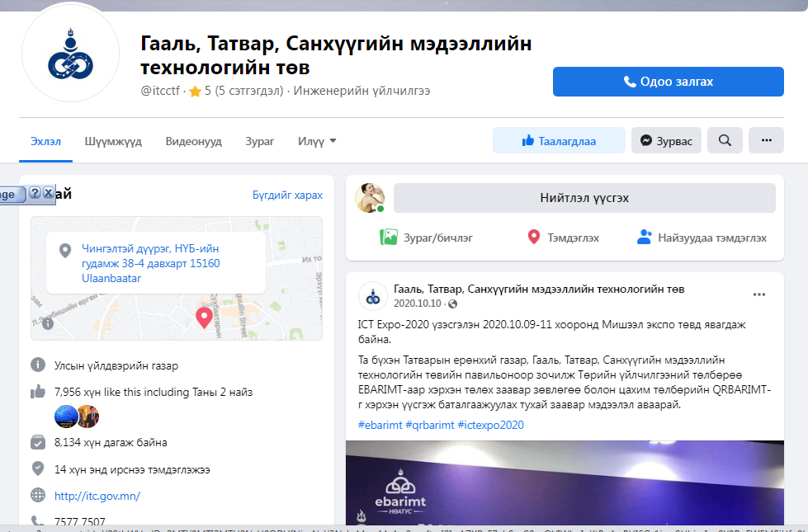Open post options three-dots menu
808x532 pixels.
point(758,294)
